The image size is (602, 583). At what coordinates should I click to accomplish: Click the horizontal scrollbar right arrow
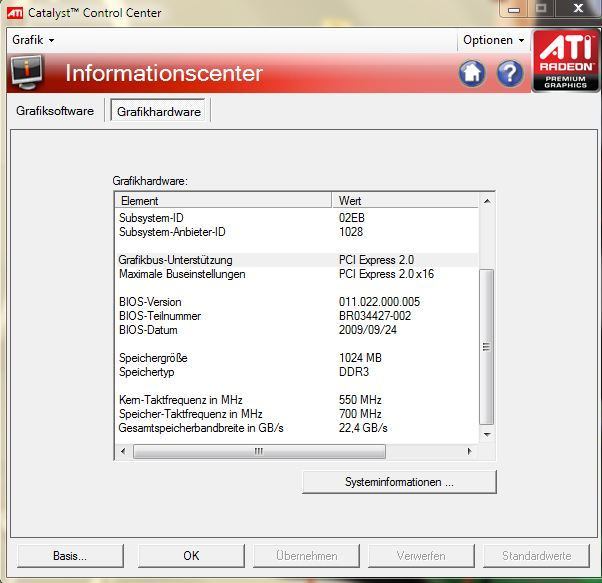click(469, 451)
